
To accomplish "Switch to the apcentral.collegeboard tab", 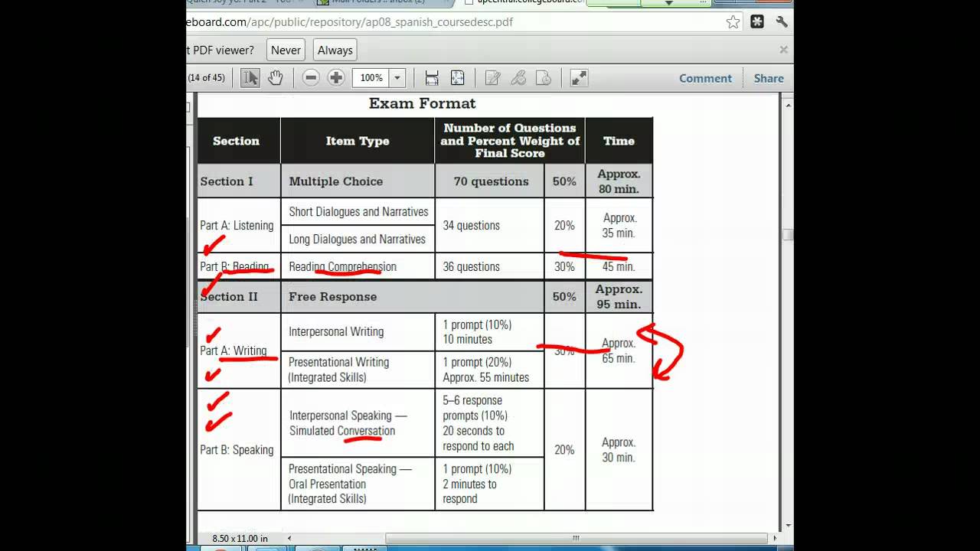I will click(x=528, y=2).
